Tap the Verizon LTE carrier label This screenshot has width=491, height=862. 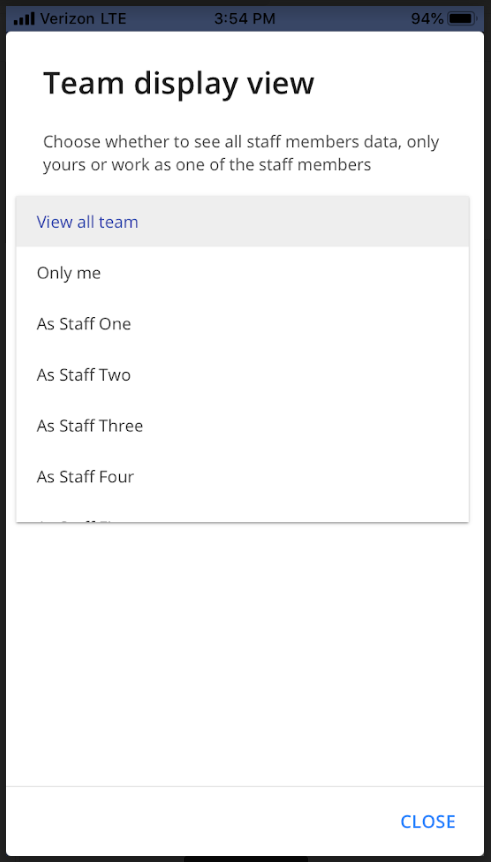83,19
